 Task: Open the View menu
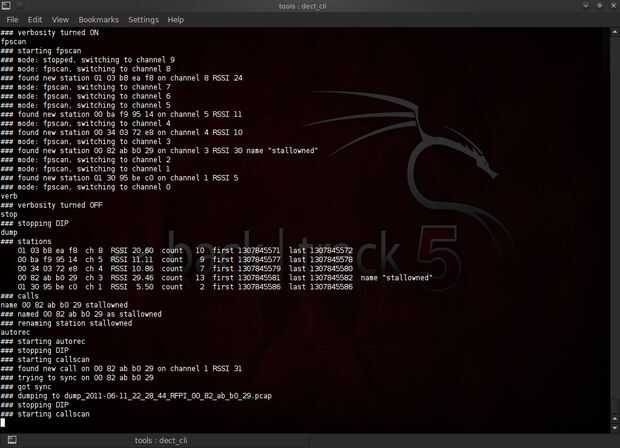click(x=60, y=20)
